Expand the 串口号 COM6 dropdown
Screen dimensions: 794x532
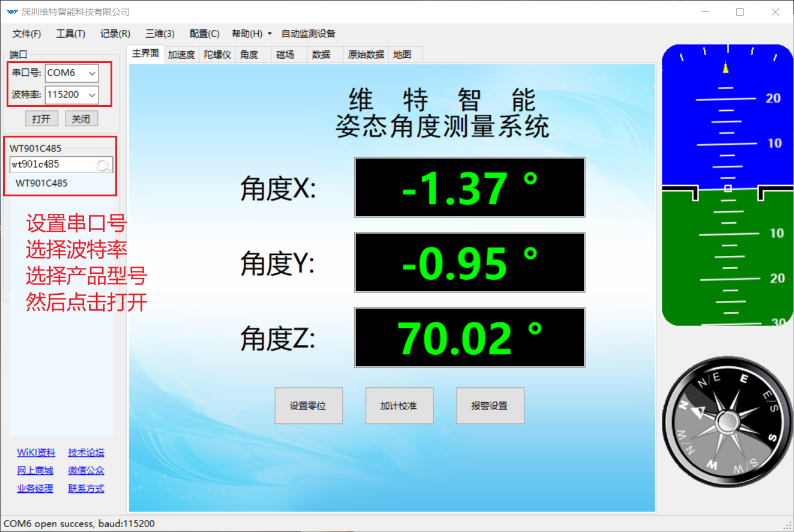tap(92, 73)
